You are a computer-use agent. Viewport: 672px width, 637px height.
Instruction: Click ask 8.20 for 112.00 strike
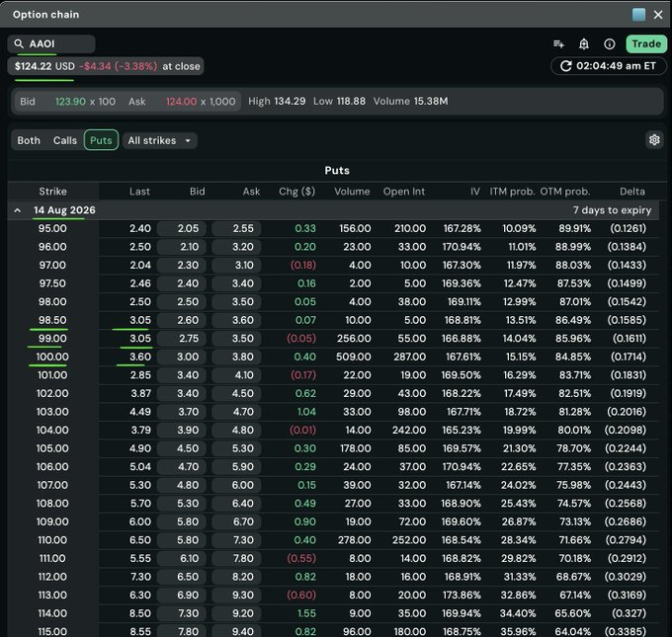[x=236, y=577]
